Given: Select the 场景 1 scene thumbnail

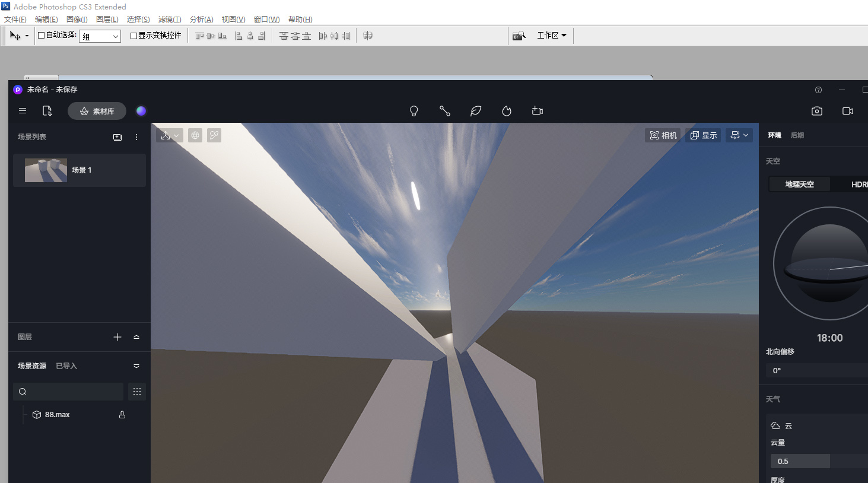Looking at the screenshot, I should 46,170.
